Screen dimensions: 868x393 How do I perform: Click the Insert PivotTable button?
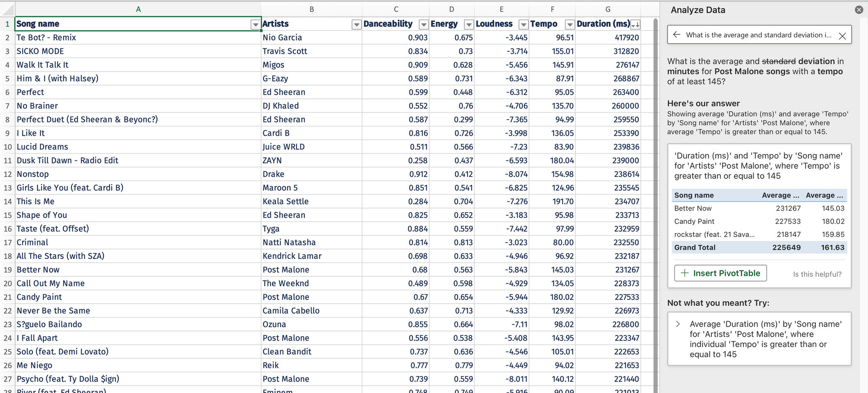pyautogui.click(x=720, y=273)
